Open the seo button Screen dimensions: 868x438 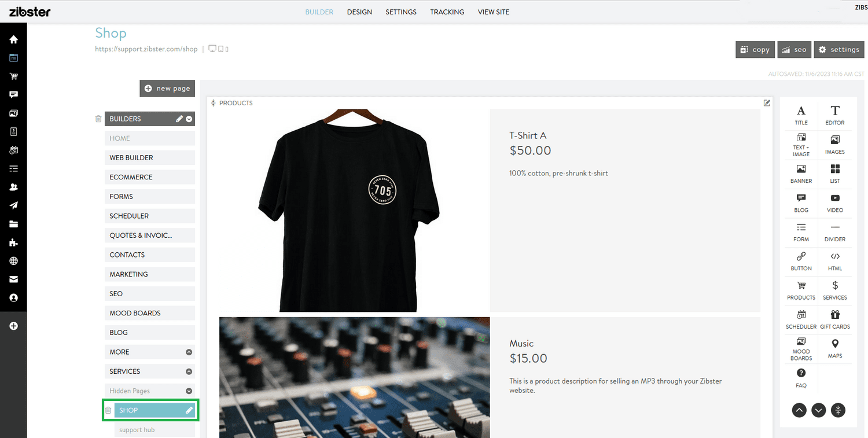794,50
